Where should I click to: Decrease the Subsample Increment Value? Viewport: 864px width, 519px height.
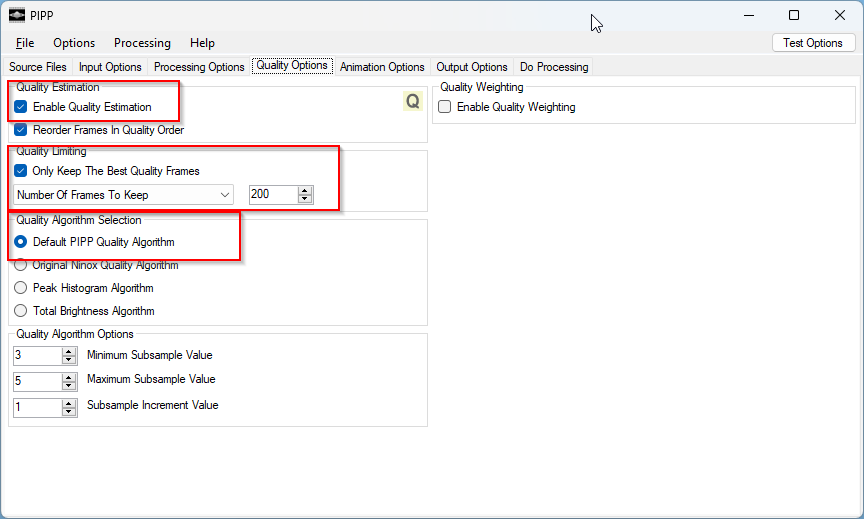tap(69, 412)
